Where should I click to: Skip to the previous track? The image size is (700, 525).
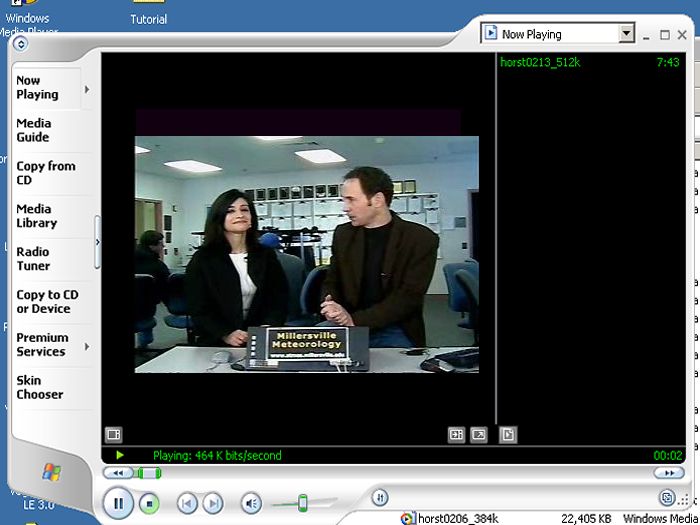tap(187, 504)
